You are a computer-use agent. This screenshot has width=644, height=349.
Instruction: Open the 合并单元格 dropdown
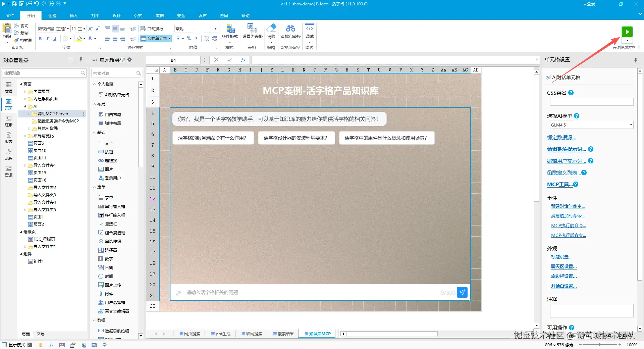170,39
